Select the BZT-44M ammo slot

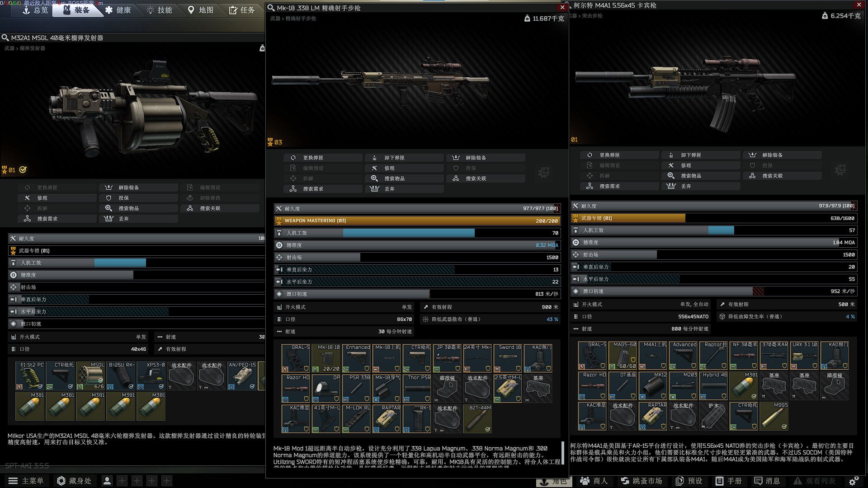tap(477, 418)
